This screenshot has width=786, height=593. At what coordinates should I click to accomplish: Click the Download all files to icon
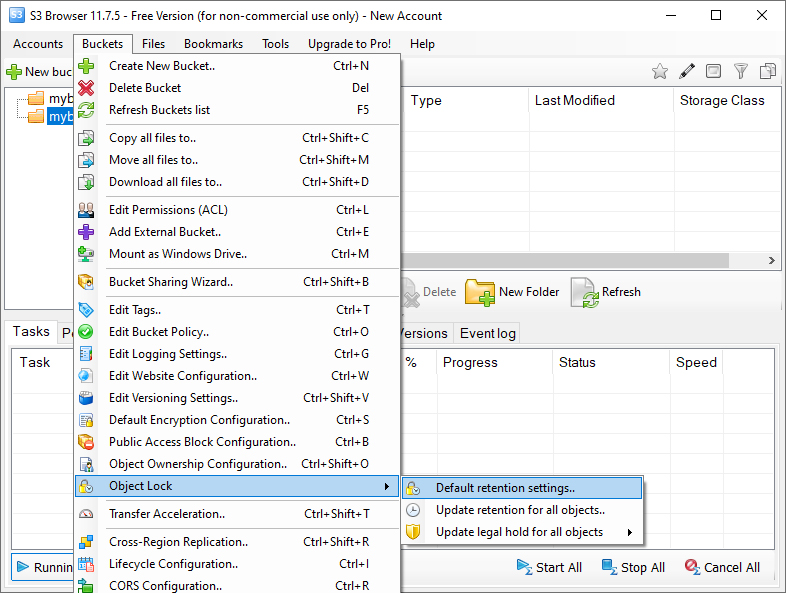tap(86, 182)
